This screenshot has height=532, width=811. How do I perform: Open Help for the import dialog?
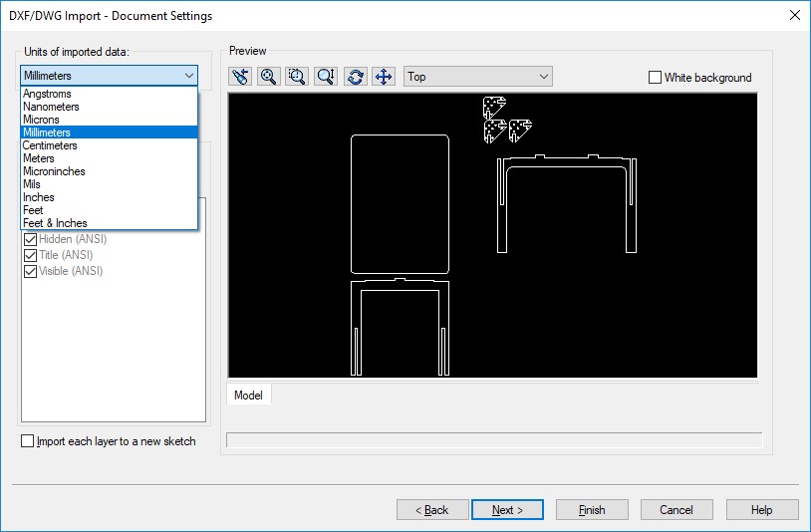[x=762, y=510]
